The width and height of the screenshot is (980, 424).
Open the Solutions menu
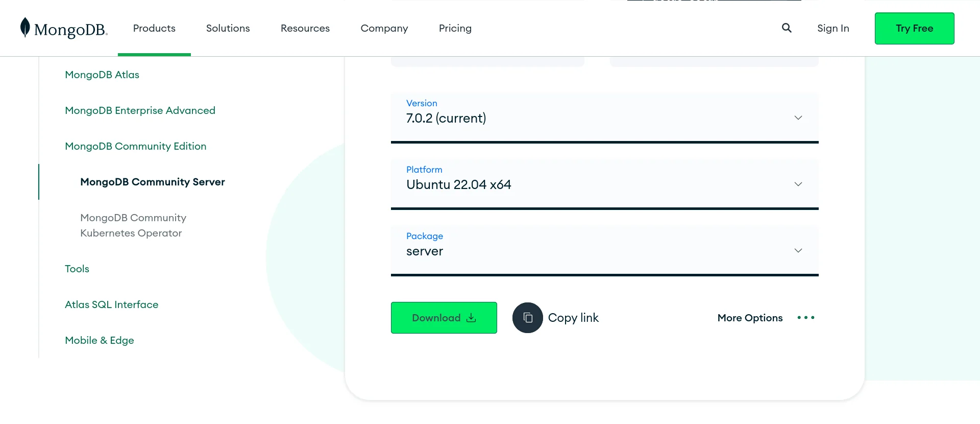click(228, 28)
